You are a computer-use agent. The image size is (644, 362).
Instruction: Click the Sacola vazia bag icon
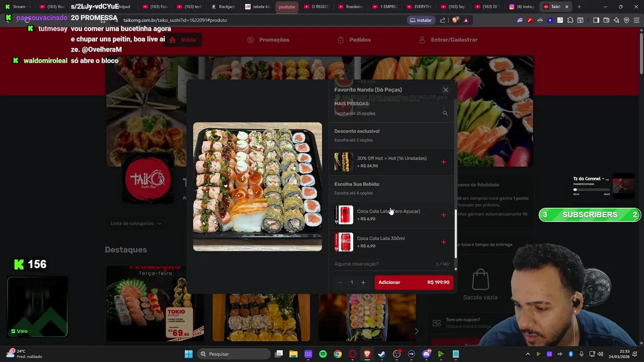[480, 280]
